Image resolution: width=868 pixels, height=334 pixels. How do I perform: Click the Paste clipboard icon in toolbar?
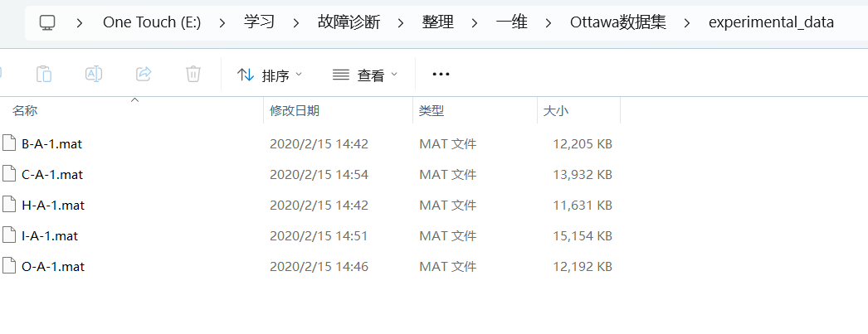pyautogui.click(x=44, y=74)
